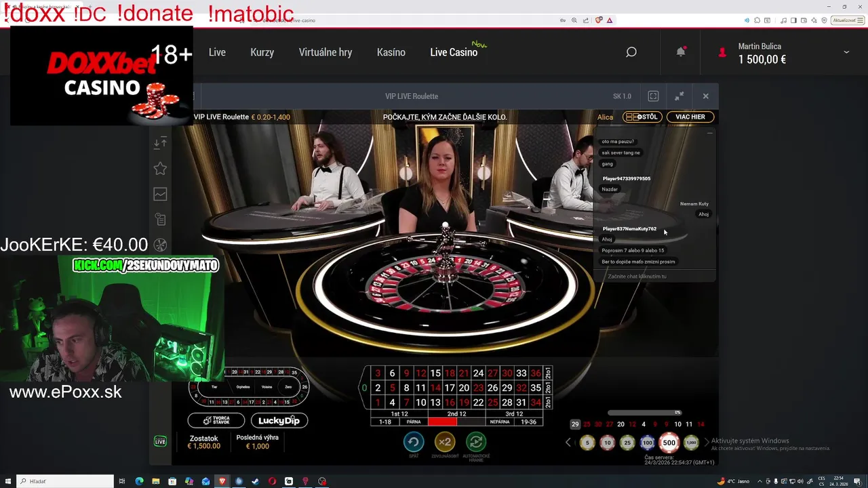868x488 pixels.
Task: Click the chat input field
Action: (654, 277)
